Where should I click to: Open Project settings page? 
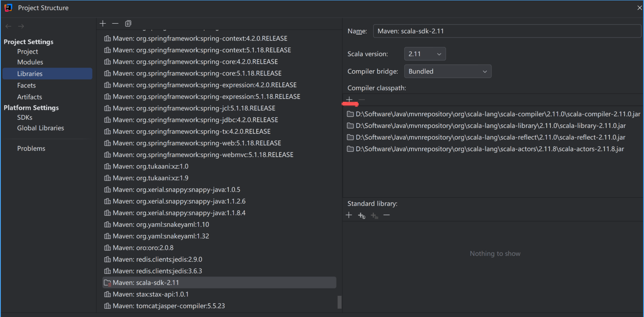click(27, 52)
